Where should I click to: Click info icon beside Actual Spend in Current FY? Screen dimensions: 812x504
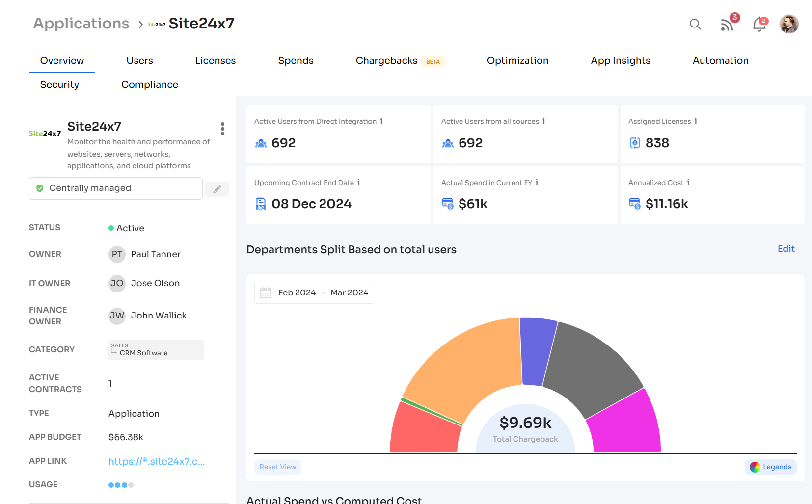[x=537, y=183]
